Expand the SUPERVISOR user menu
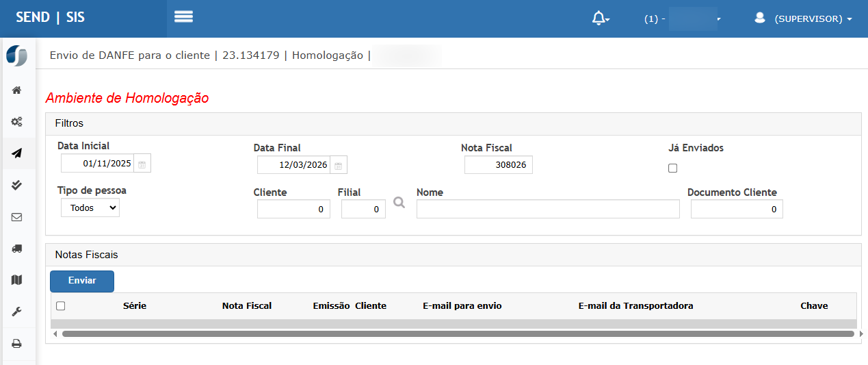 (x=804, y=19)
